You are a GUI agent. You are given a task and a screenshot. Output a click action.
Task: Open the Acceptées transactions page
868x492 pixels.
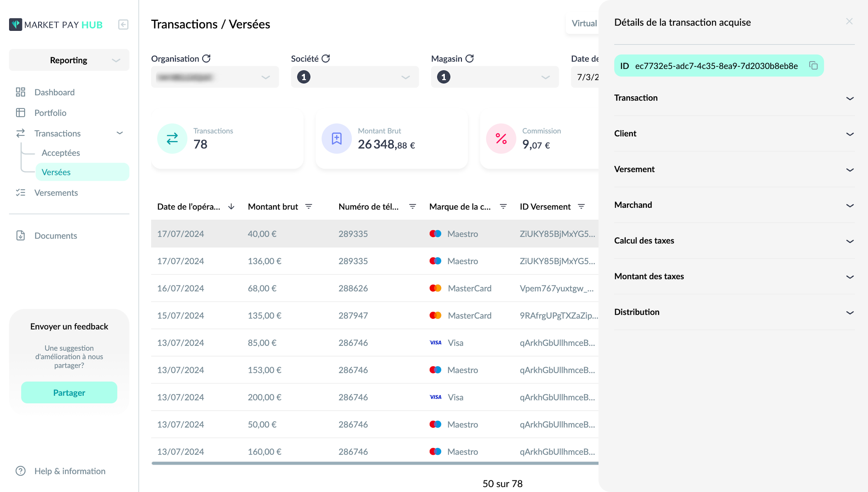tap(61, 153)
